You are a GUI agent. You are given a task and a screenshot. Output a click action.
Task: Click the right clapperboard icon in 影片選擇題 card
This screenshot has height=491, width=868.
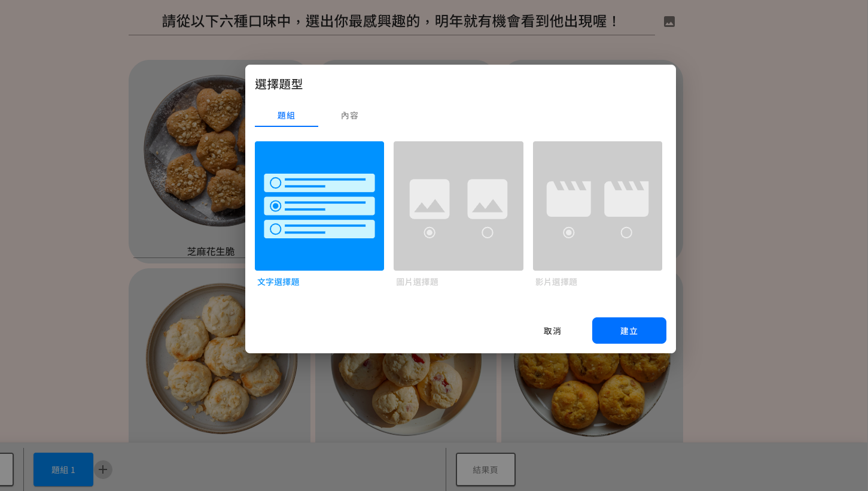pyautogui.click(x=626, y=199)
